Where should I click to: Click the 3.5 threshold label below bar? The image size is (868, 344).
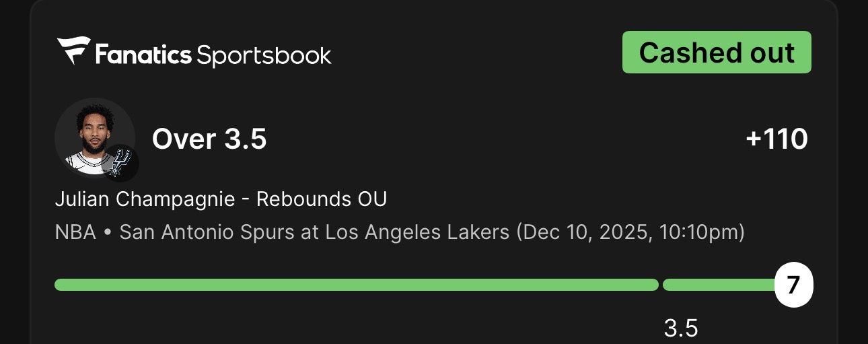point(681,329)
